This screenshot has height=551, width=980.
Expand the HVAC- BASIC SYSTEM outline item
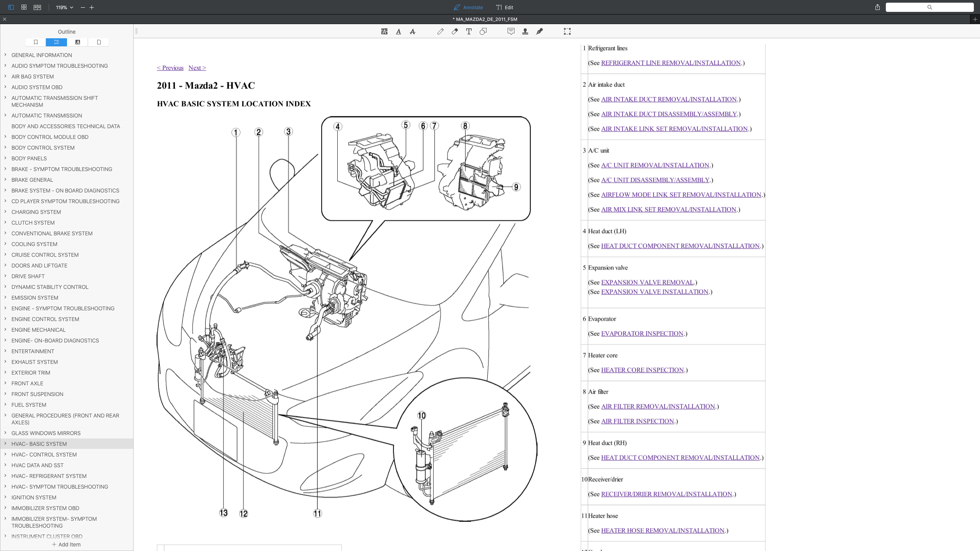tap(5, 443)
